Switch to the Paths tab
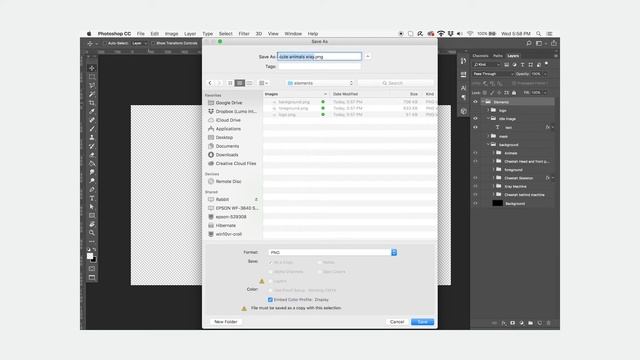Screen dimensions: 640x360 498,56
